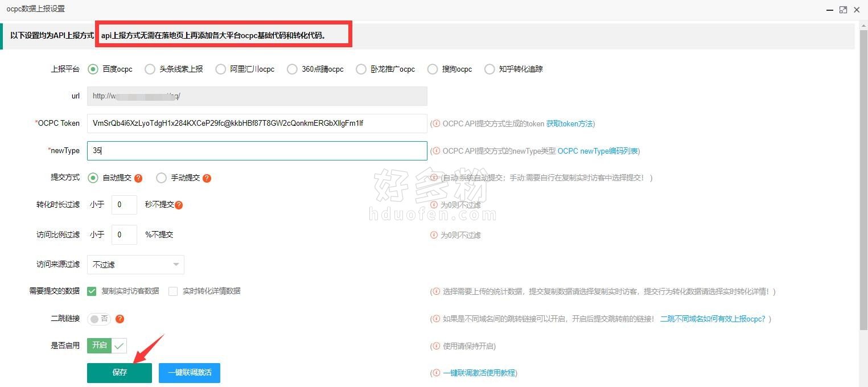Choose the 360点睛ocpc radio option
The height and width of the screenshot is (387, 868).
click(x=292, y=69)
